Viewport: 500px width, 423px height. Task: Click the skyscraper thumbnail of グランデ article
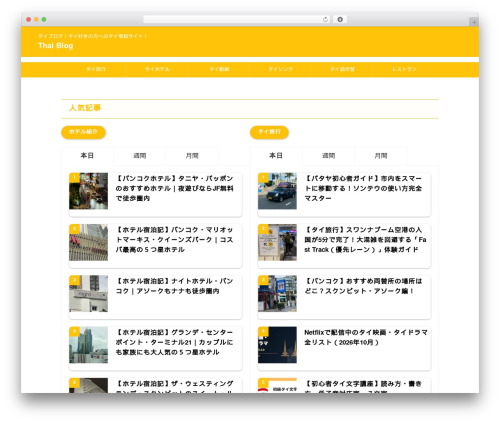tap(88, 345)
